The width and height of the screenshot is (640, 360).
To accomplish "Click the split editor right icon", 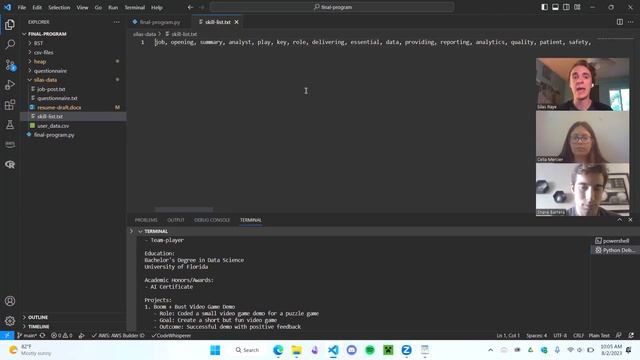I will [620, 22].
